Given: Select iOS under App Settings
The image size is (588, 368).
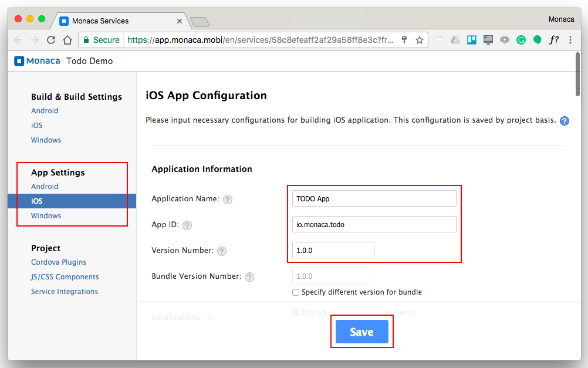Looking at the screenshot, I should coord(37,201).
